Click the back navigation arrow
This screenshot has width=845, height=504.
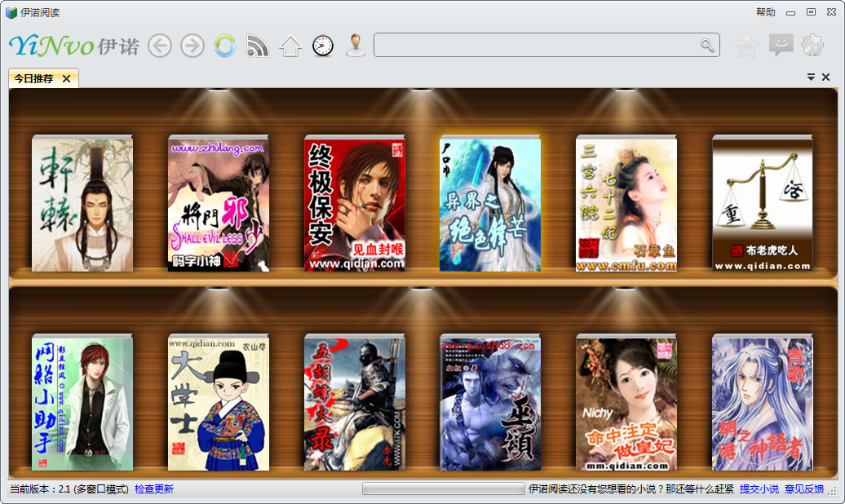(x=160, y=46)
